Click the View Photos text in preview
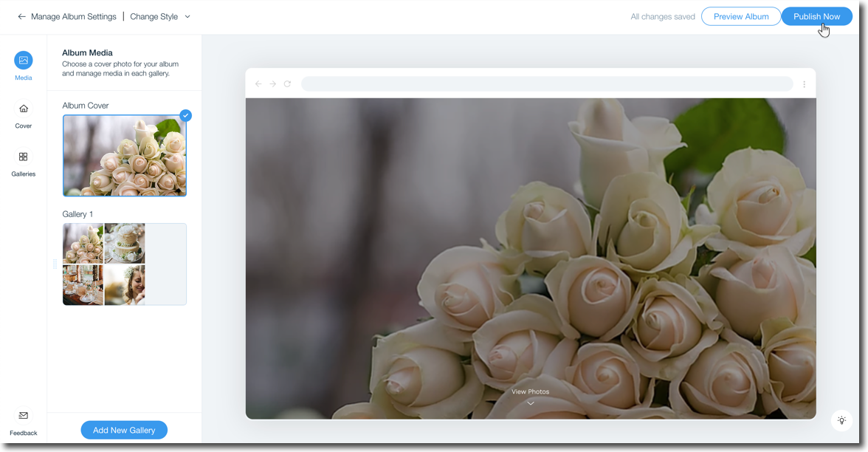The height and width of the screenshot is (452, 868). coord(530,391)
